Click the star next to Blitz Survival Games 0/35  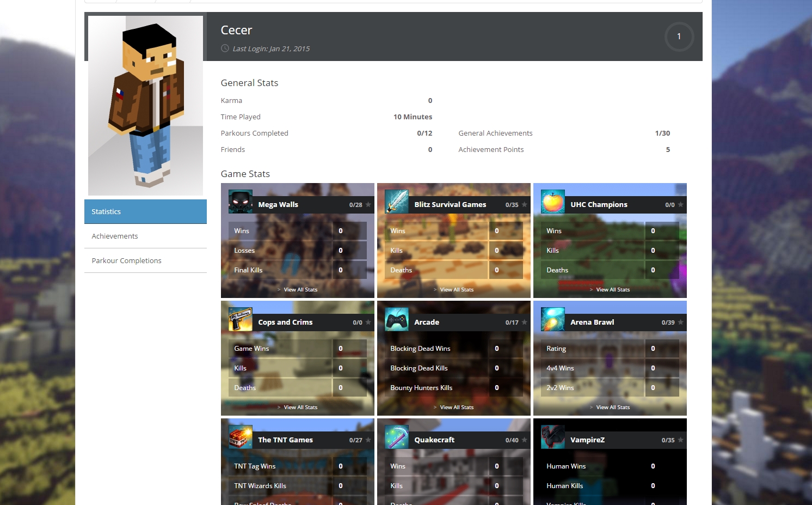(x=525, y=205)
